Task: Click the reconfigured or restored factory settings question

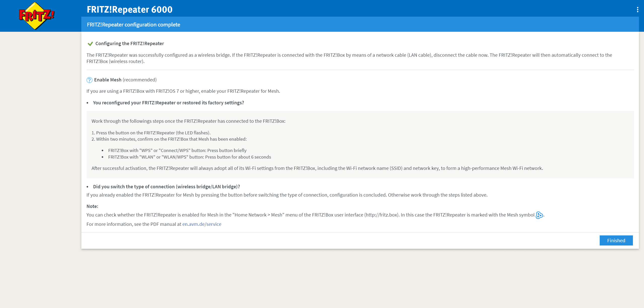Action: [168, 103]
